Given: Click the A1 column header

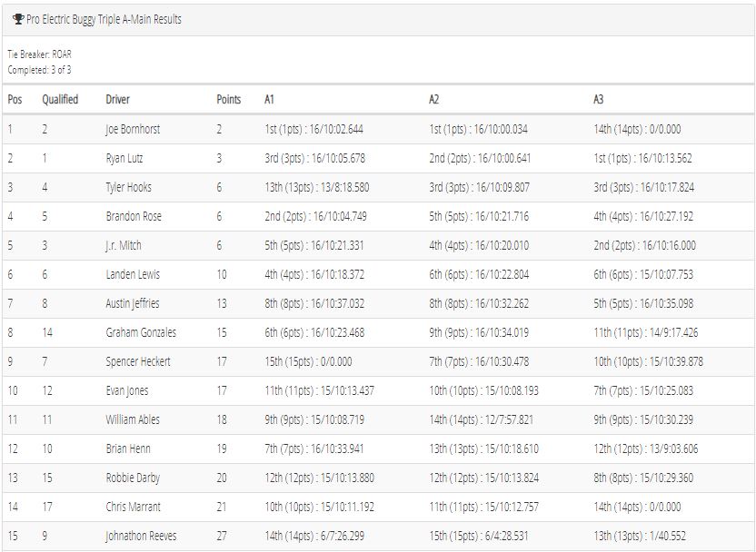Looking at the screenshot, I should (269, 99).
